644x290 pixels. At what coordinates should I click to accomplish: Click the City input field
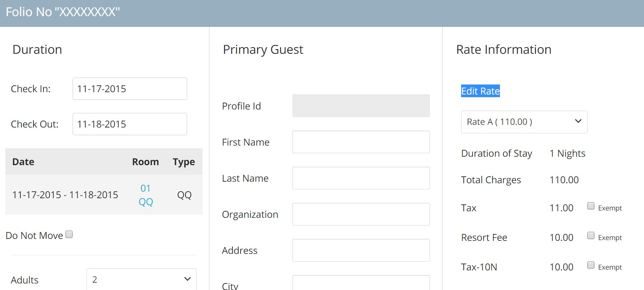tap(361, 283)
